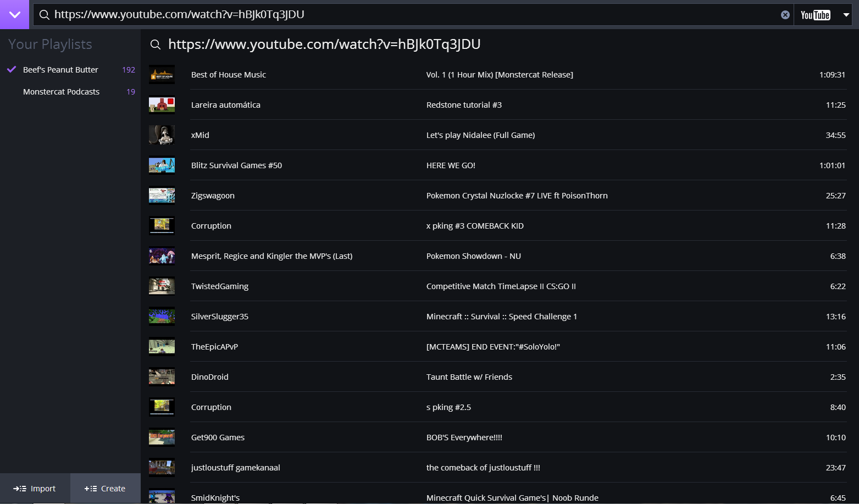This screenshot has width=859, height=504.
Task: Open justloustuff gamekanaal video thumbnail
Action: click(x=162, y=468)
